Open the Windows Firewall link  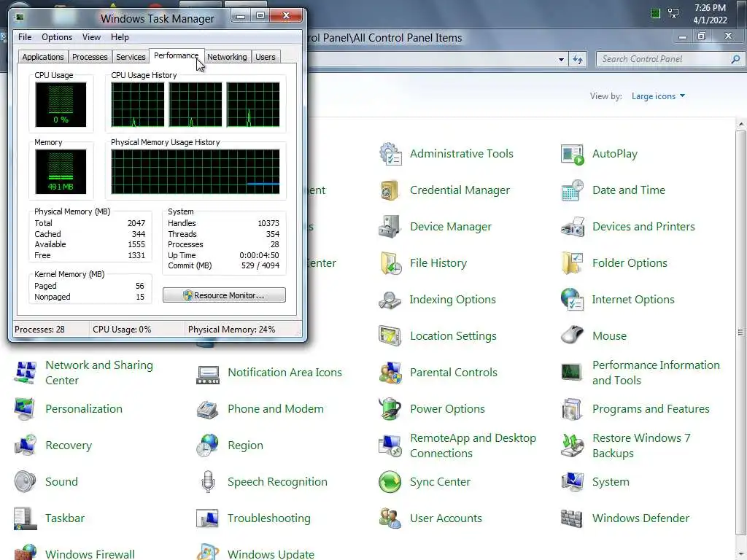(x=90, y=554)
